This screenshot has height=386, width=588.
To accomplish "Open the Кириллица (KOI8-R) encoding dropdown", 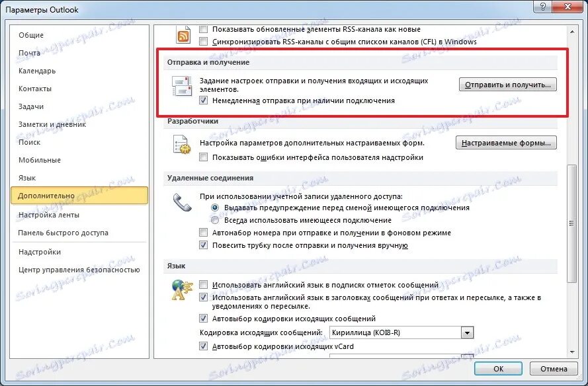I will tap(467, 332).
